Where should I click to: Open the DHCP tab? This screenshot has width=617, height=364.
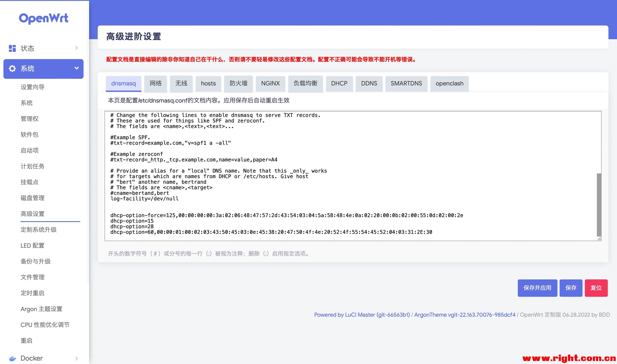coord(339,84)
